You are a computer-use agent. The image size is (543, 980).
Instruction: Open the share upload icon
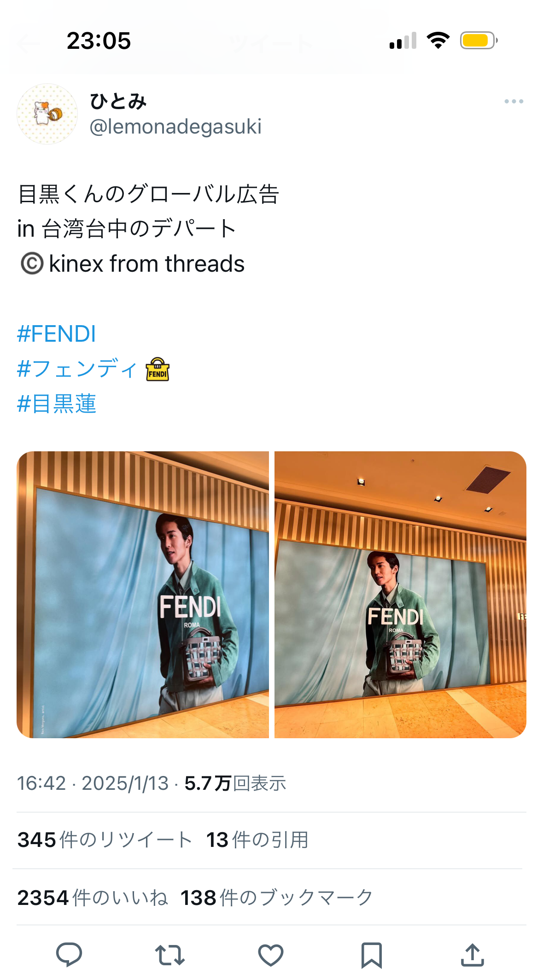(x=472, y=955)
